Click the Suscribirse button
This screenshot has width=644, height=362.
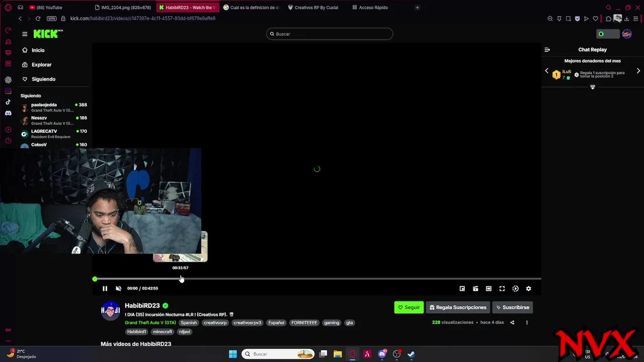point(513,307)
